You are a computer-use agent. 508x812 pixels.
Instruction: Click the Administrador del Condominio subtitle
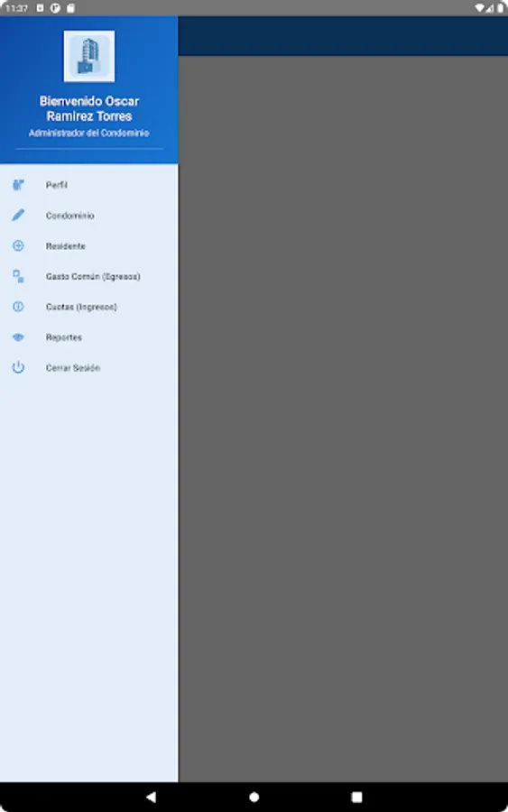89,134
